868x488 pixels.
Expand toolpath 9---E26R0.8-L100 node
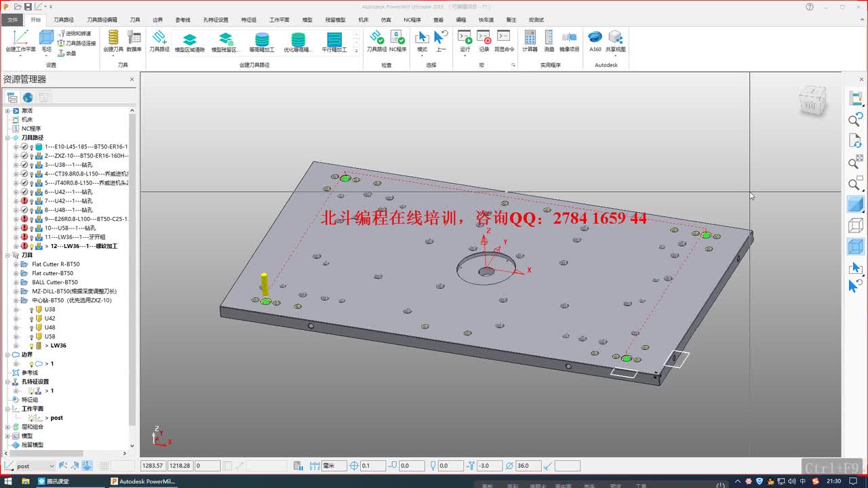click(x=16, y=219)
